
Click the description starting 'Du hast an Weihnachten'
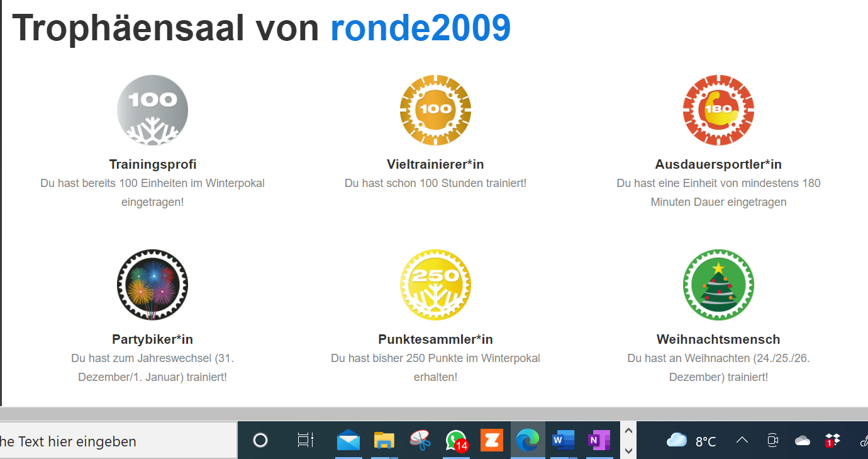(x=718, y=368)
